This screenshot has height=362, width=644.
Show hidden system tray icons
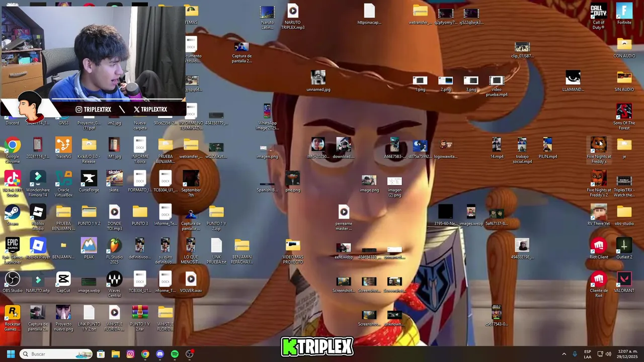(x=563, y=354)
